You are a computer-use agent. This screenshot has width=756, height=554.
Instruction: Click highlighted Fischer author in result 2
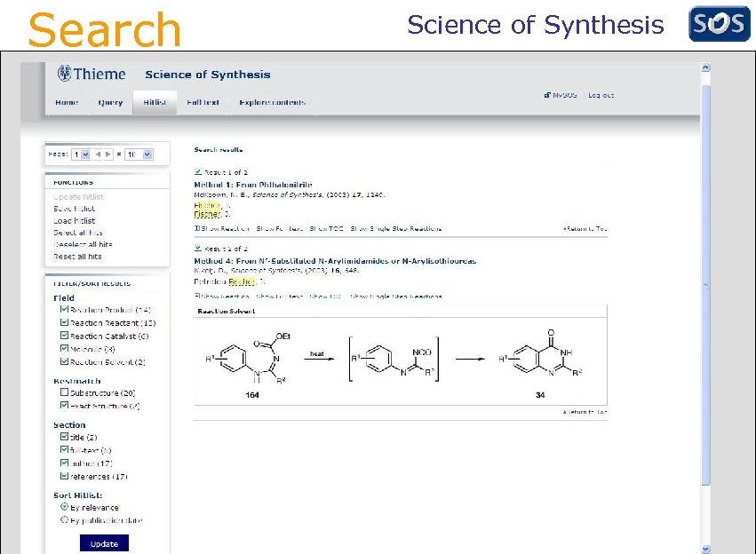point(242,281)
